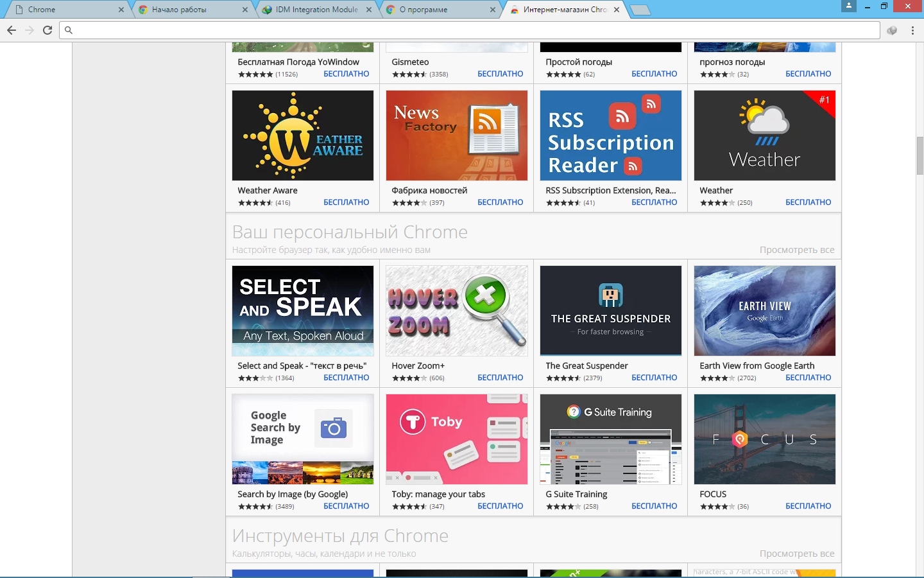The width and height of the screenshot is (924, 578).
Task: Click БЕСПЛАТНО under RSS Subscription Extension
Action: click(654, 202)
